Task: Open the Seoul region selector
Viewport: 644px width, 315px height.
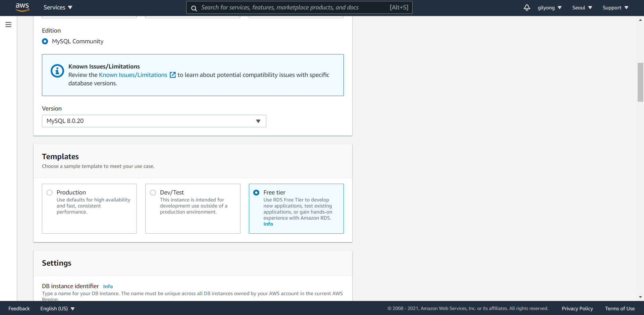Action: 582,8
